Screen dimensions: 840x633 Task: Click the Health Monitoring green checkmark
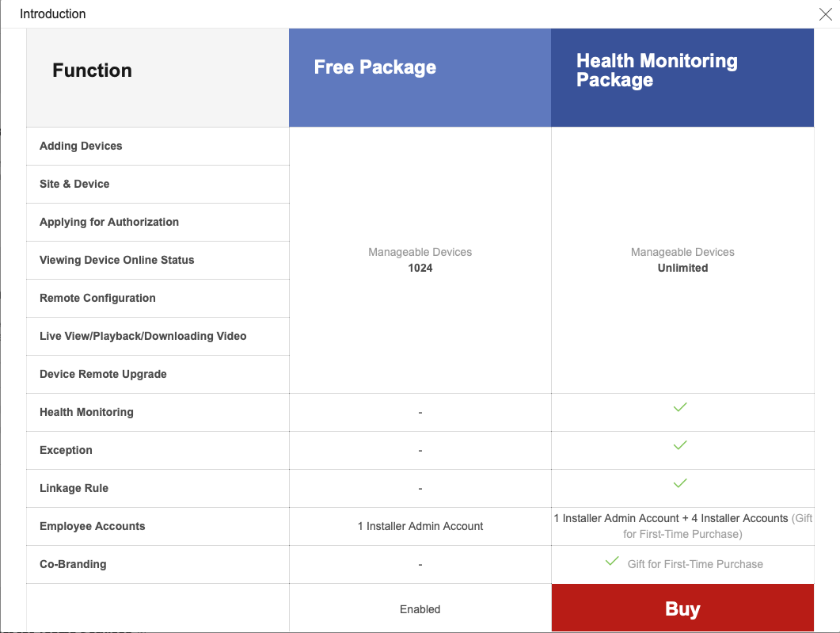click(x=680, y=407)
